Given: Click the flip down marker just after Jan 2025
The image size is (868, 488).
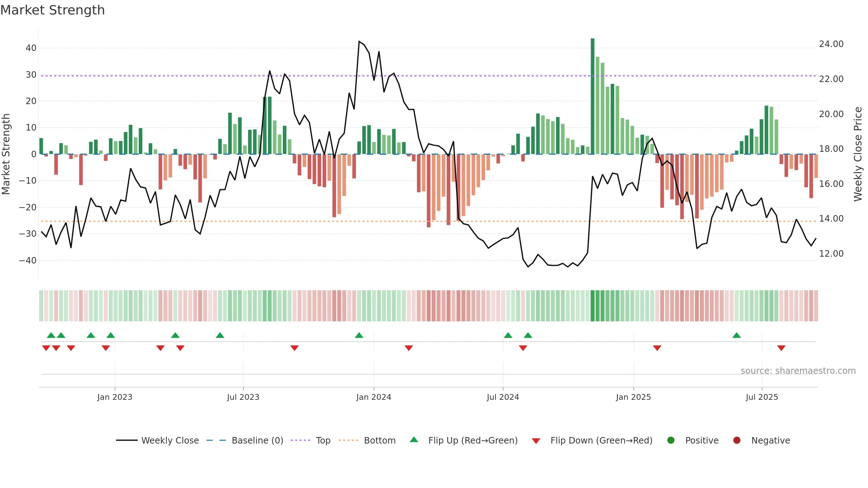Looking at the screenshot, I should pyautogui.click(x=657, y=348).
